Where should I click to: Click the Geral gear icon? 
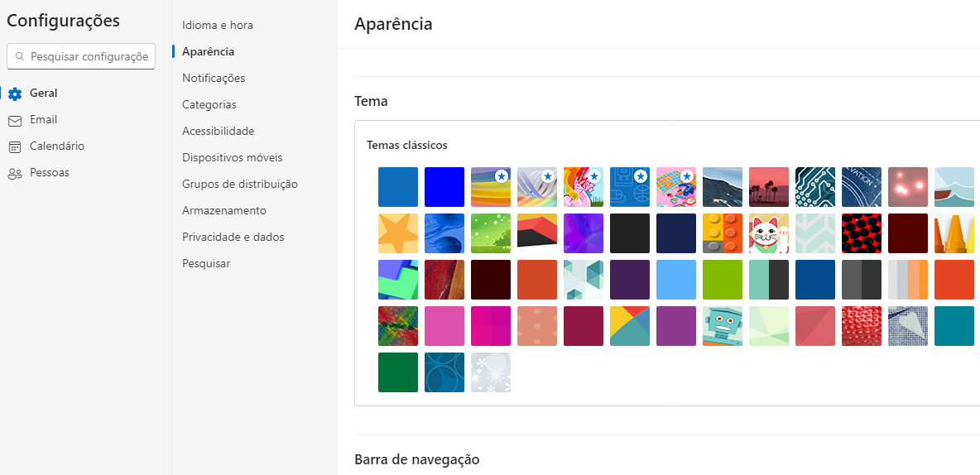[14, 94]
